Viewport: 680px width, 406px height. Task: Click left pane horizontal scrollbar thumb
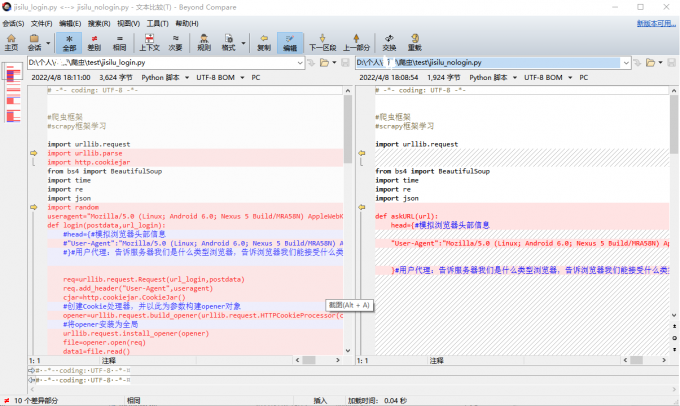309,360
